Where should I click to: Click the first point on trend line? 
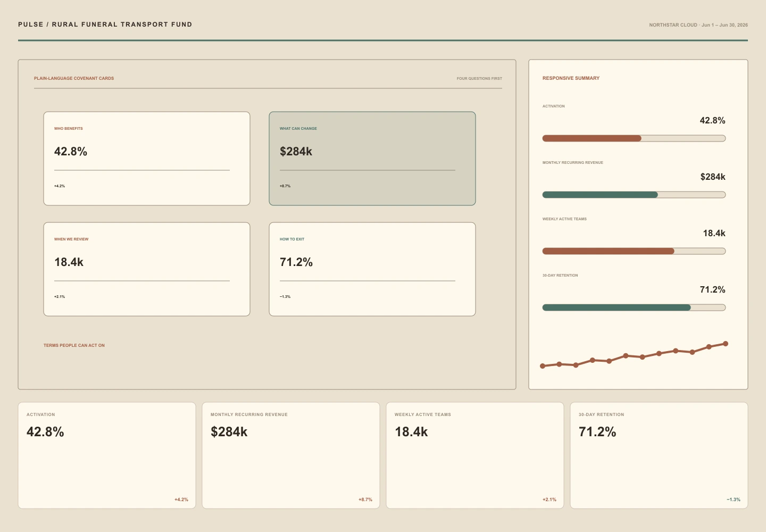(x=543, y=366)
